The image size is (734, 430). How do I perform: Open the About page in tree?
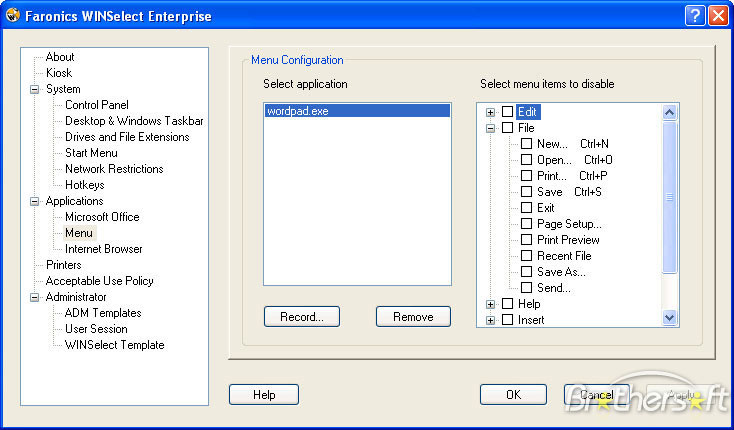(60, 57)
